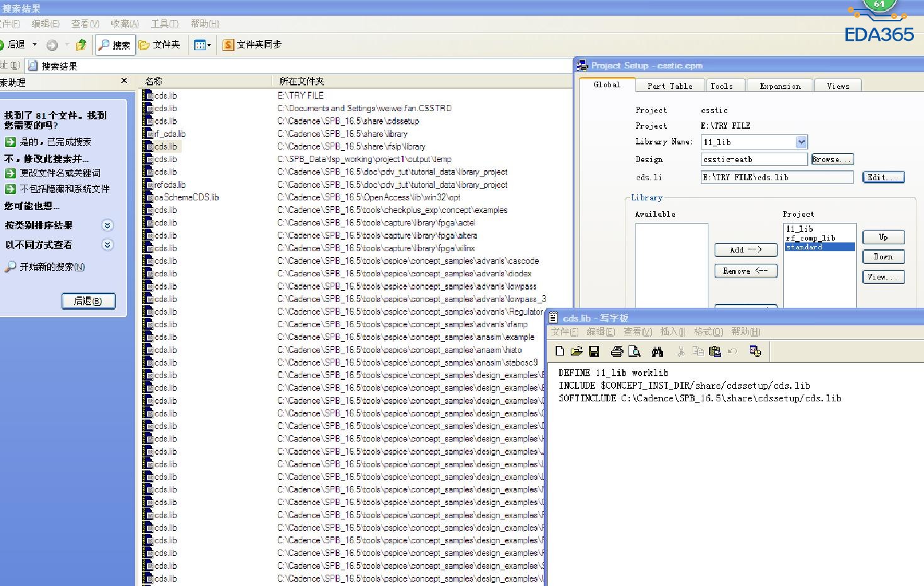Expand the sort results by category section

point(107,225)
